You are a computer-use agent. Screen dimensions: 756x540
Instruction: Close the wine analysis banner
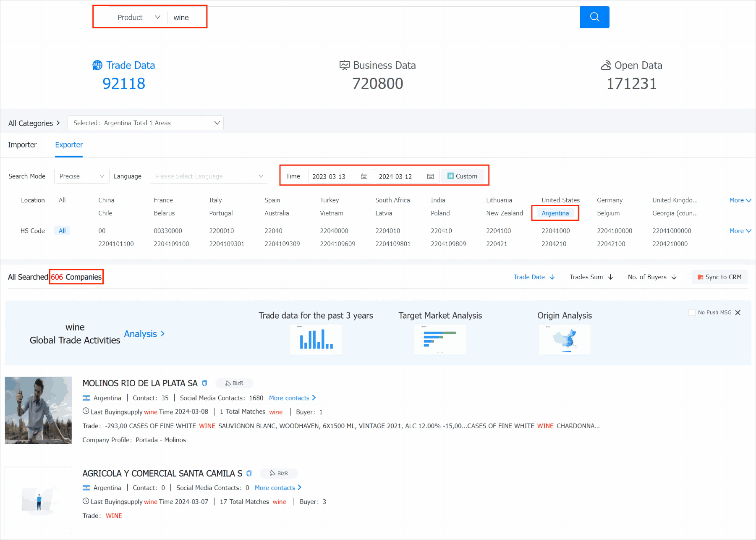point(738,312)
